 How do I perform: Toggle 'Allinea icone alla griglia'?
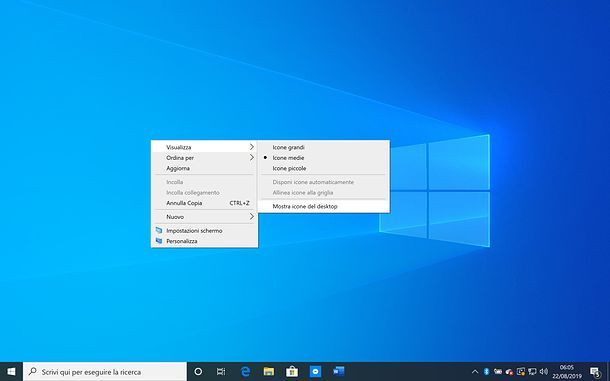[x=323, y=193]
